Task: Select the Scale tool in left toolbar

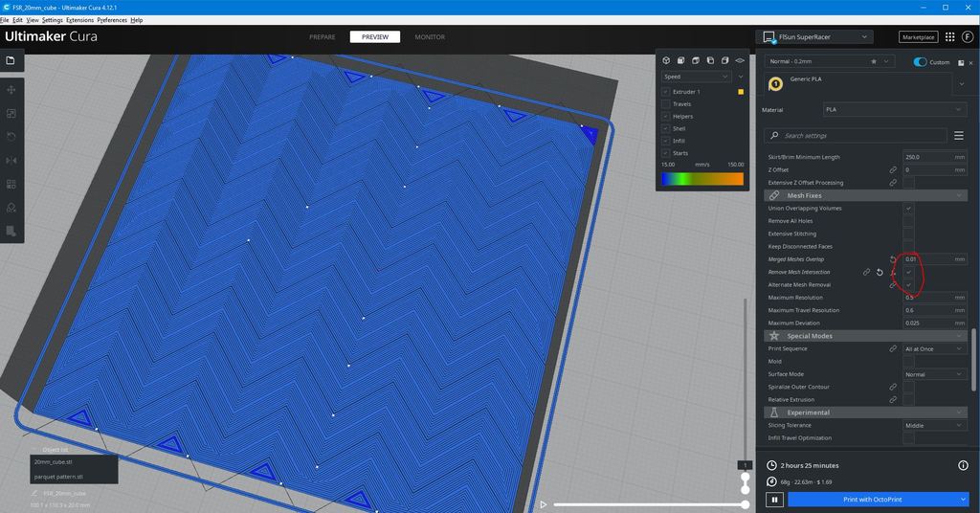Action: coord(11,114)
